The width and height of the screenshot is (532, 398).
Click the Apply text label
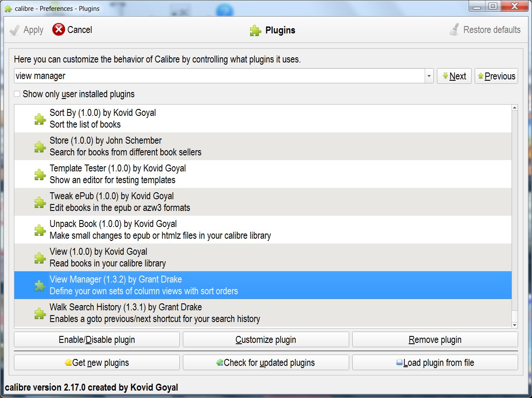[33, 30]
